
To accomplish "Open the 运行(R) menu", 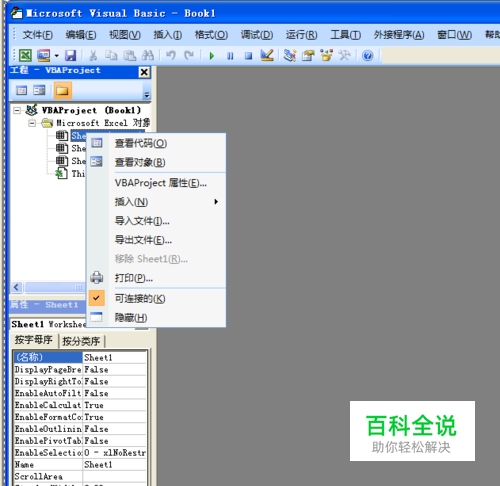I will (x=301, y=35).
